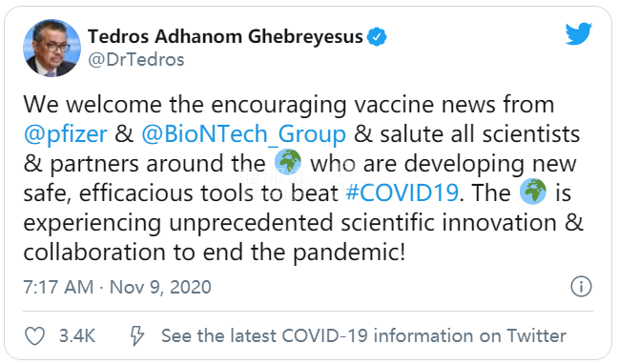Open 'See the latest COVID-19 information on Twitter'
This screenshot has width=619, height=364.
tap(363, 336)
